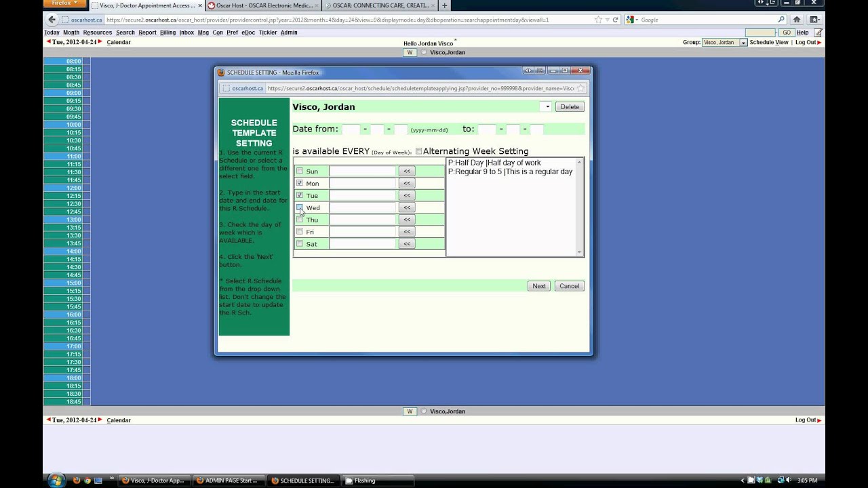Open the Admin menu item
Screen dimensions: 868x488
click(289, 33)
